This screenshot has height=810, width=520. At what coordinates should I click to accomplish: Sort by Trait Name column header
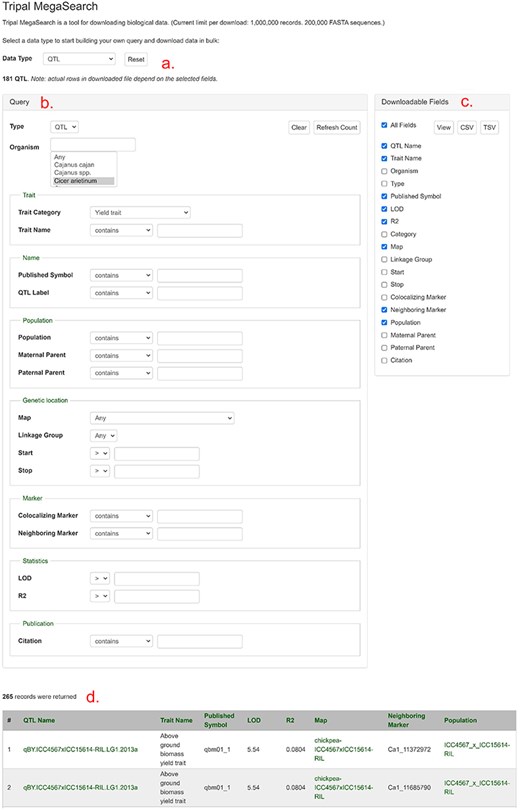176,720
